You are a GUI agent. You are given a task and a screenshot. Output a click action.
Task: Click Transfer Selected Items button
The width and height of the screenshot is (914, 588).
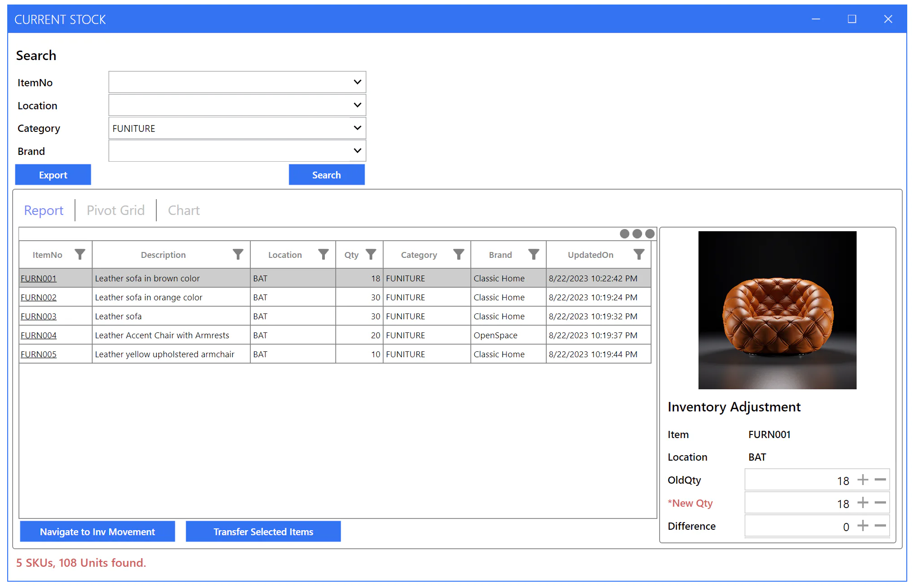pos(263,532)
